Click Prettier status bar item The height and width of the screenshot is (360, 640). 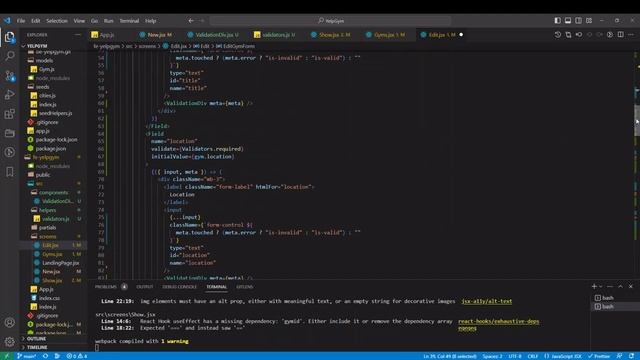pyautogui.click(x=599, y=356)
